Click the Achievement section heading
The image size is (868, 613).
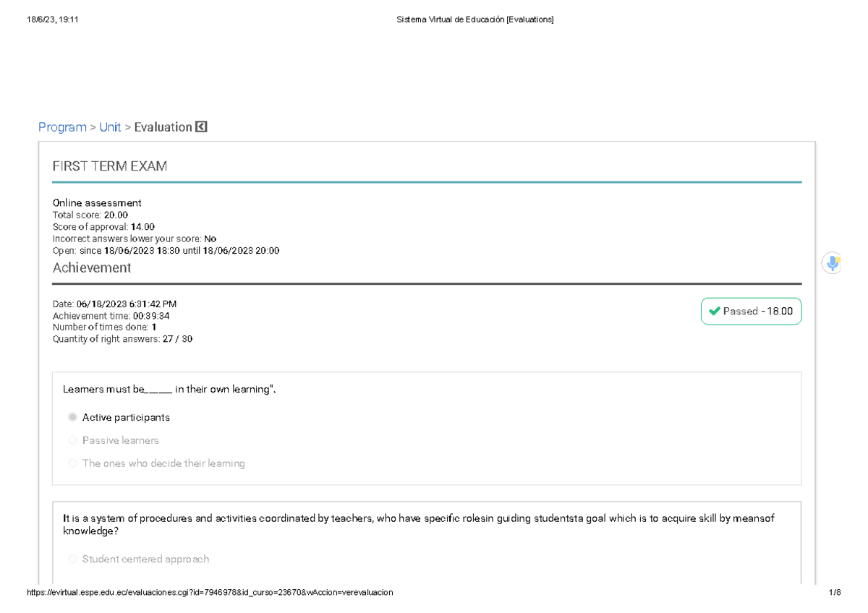(92, 267)
